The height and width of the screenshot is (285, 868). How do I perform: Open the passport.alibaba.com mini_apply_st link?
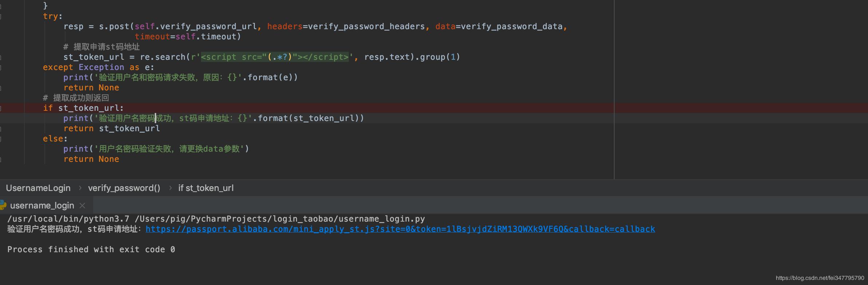[400, 229]
